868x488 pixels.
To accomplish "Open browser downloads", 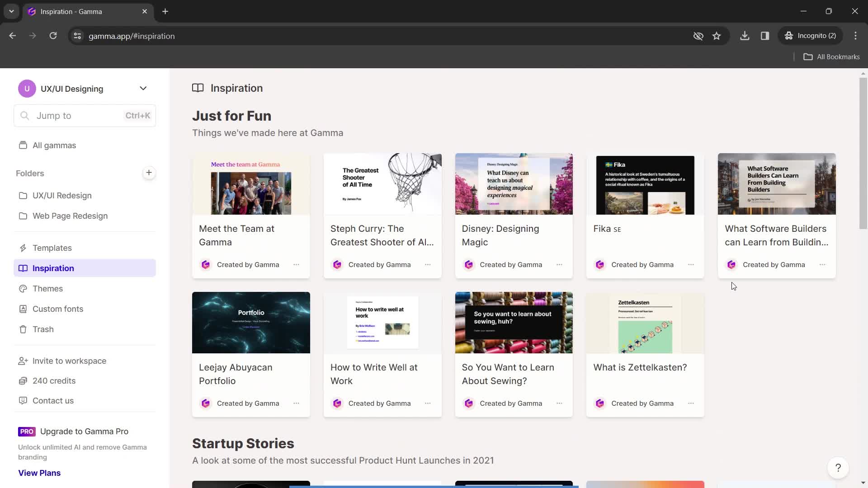I will point(745,36).
